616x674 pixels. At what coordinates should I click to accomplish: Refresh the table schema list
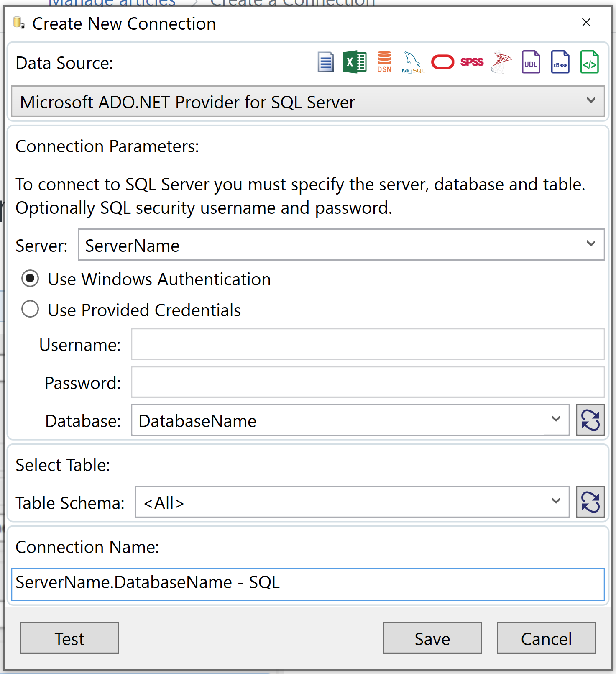[590, 502]
